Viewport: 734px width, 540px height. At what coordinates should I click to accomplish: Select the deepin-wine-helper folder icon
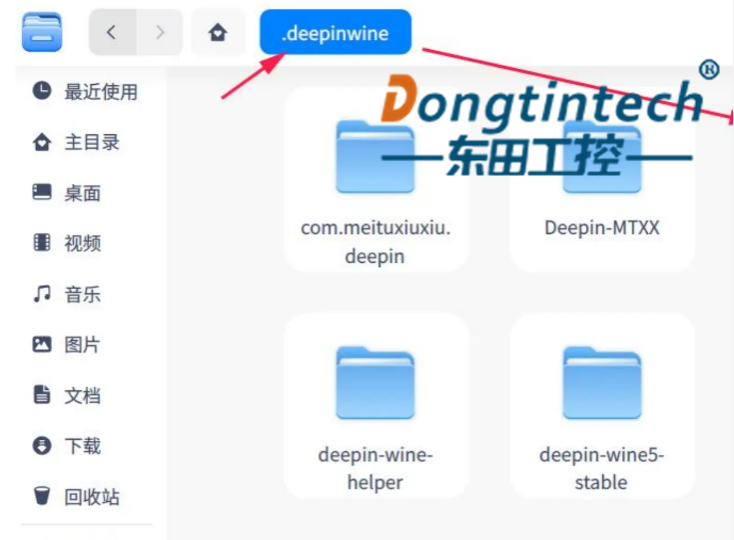point(375,382)
